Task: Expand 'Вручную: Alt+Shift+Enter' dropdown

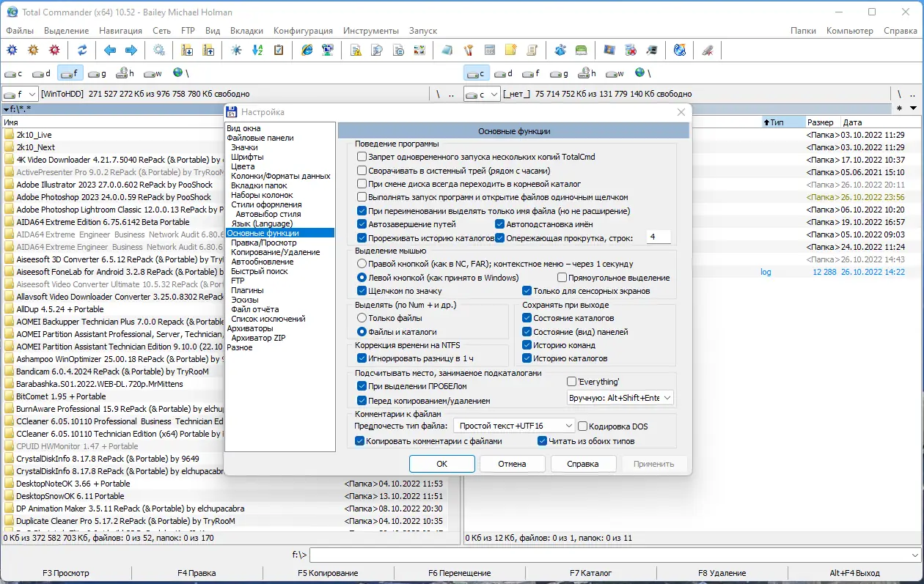Action: pos(620,398)
